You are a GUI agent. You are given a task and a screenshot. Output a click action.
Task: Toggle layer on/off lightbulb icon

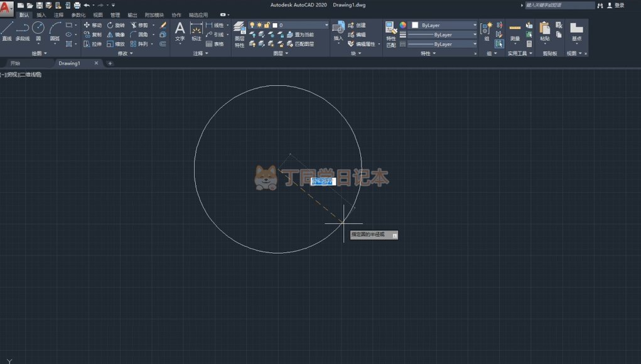click(x=252, y=25)
